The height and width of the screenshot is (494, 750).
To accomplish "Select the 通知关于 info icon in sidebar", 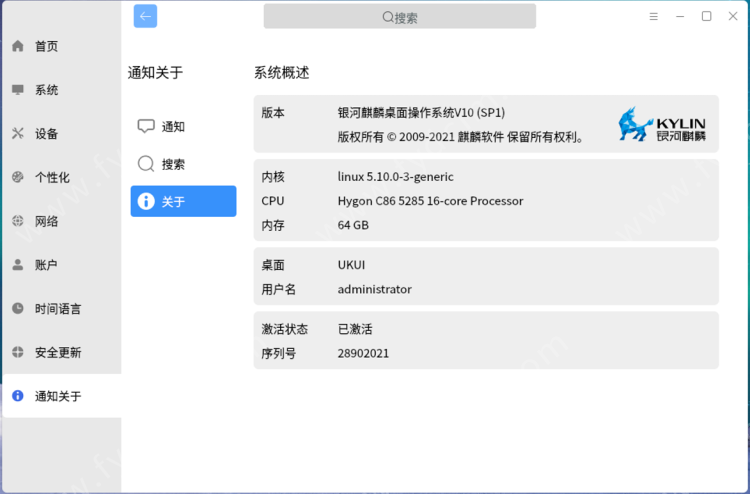I will pyautogui.click(x=18, y=396).
